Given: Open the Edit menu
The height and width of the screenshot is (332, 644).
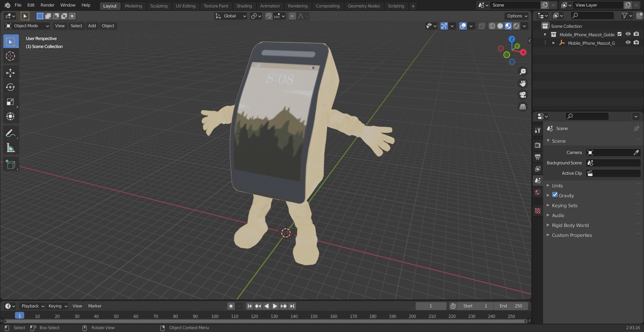Looking at the screenshot, I should click(x=31, y=5).
